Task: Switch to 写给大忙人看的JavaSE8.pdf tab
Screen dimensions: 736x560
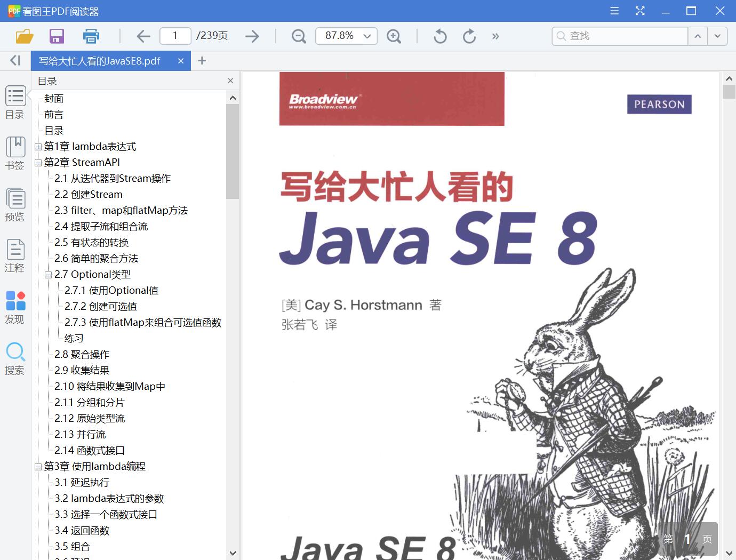Action: click(100, 61)
